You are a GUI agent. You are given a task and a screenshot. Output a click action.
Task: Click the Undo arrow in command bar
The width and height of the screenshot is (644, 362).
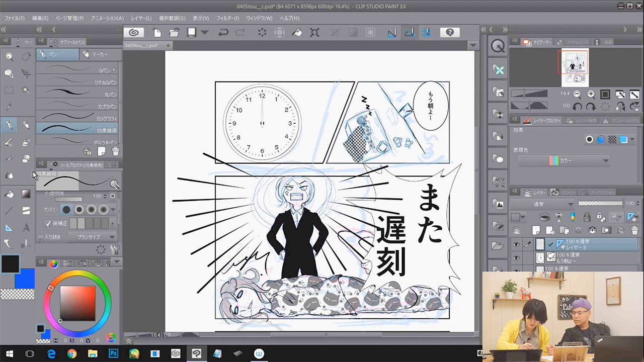pyautogui.click(x=223, y=33)
